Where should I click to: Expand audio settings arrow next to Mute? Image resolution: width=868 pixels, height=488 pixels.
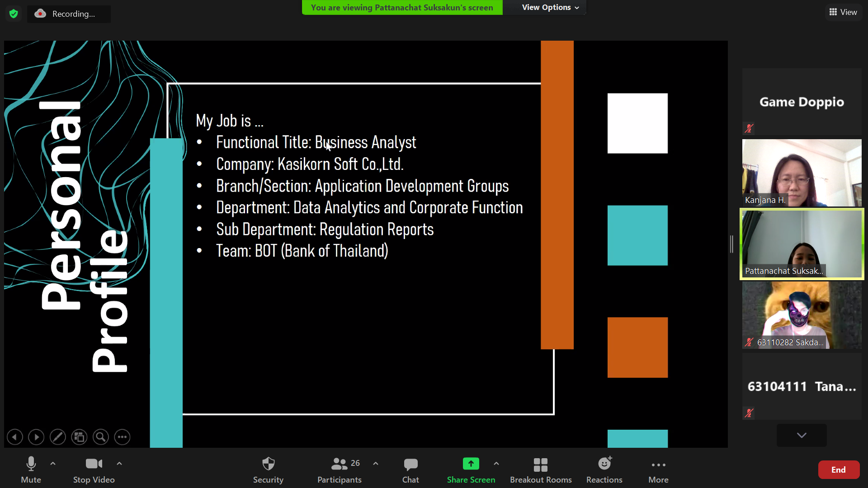point(53,464)
